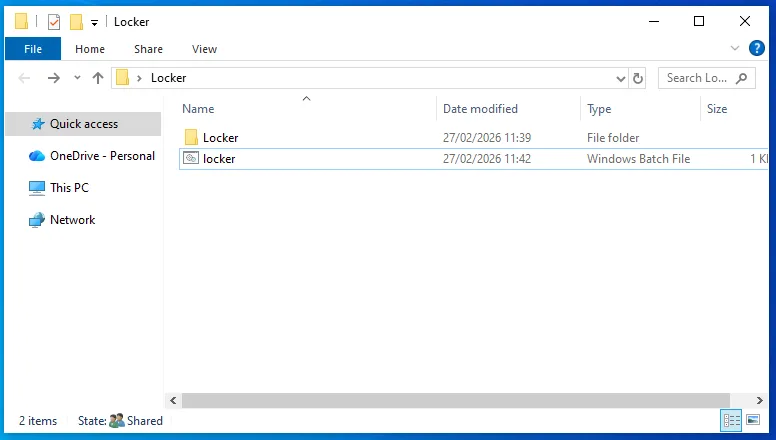Switch to the Share ribbon tab
The height and width of the screenshot is (440, 776).
[x=148, y=49]
